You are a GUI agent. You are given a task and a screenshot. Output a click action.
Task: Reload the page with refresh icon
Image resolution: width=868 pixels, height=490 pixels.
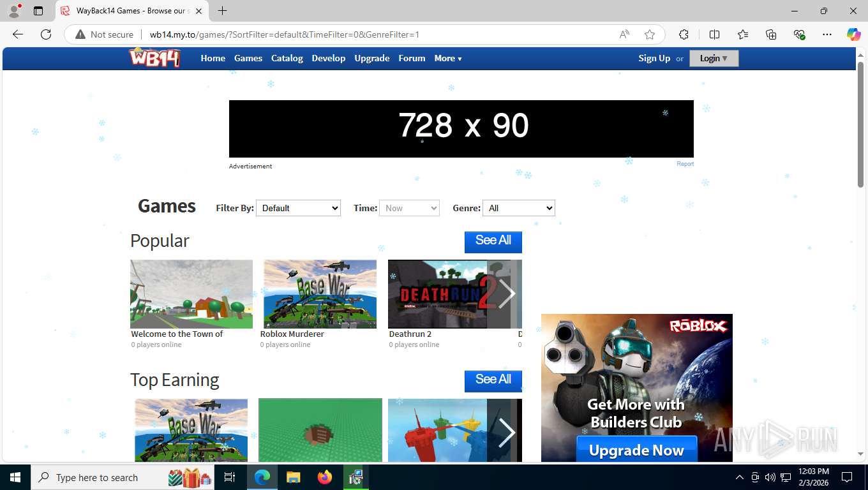46,34
